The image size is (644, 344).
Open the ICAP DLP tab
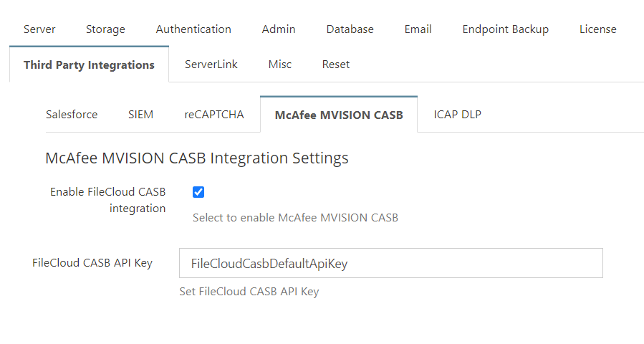(x=457, y=114)
